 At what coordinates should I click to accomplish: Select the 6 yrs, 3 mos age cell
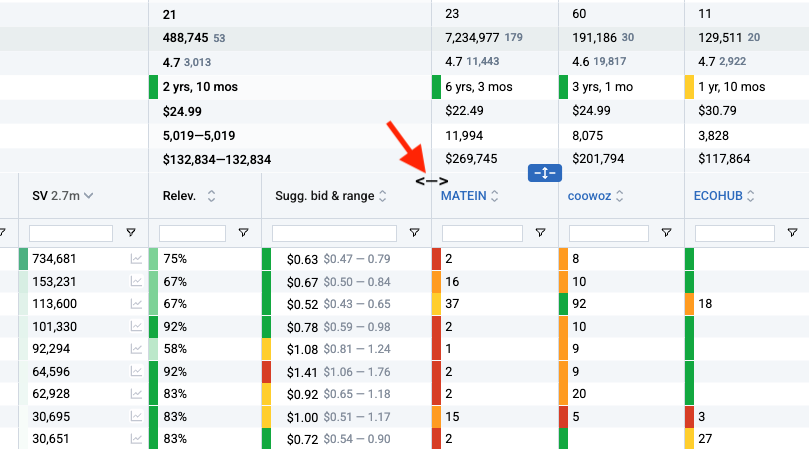tap(479, 87)
